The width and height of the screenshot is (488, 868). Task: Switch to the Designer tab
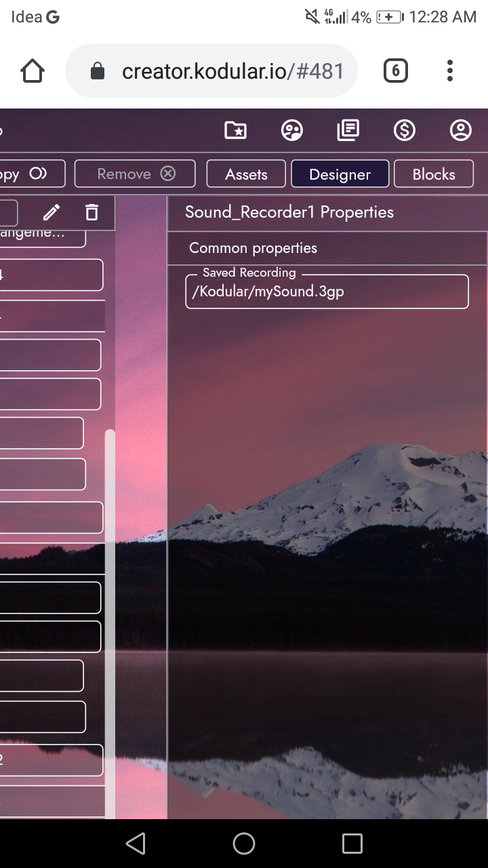[x=340, y=174]
